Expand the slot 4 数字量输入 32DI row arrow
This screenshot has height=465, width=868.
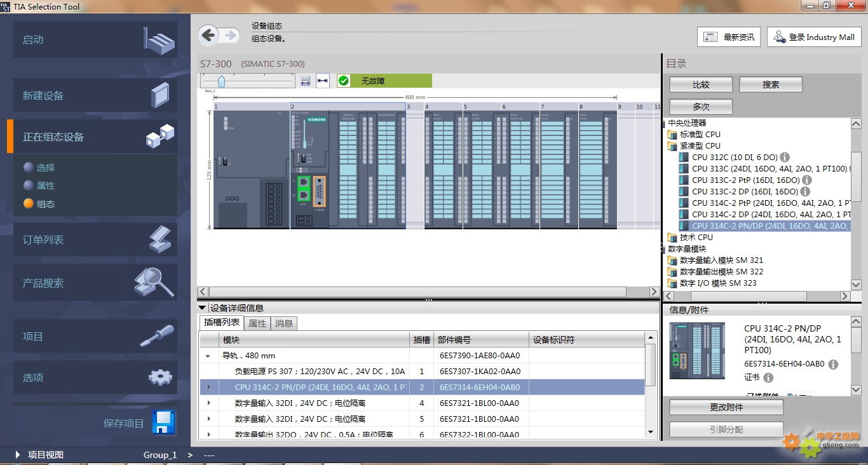pyautogui.click(x=208, y=403)
